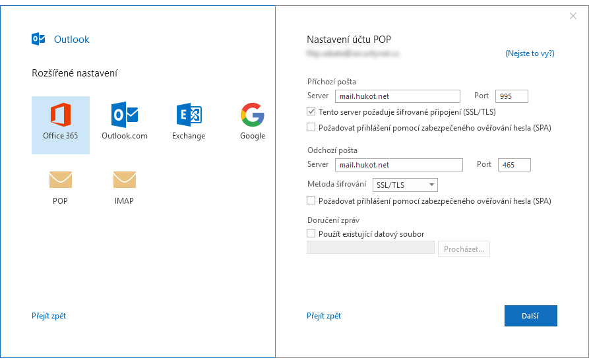Viewport: 589px width, 364px height.
Task: Choose the Outlook.com account icon
Action: pos(125,117)
